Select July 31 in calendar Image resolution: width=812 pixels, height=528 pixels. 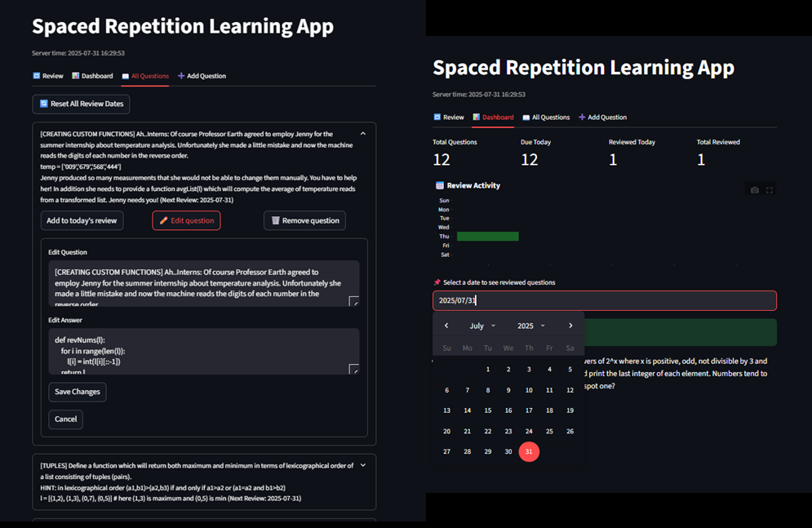[x=529, y=451]
